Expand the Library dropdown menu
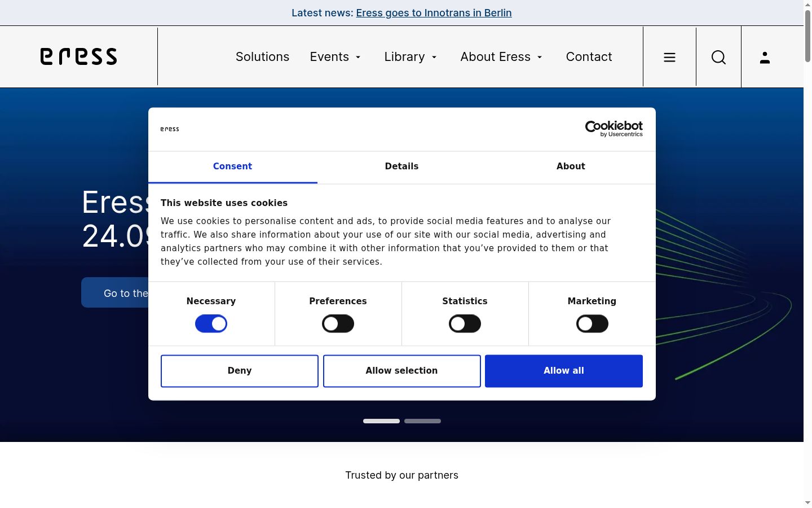Viewport: 812px width, 508px height. 411,56
